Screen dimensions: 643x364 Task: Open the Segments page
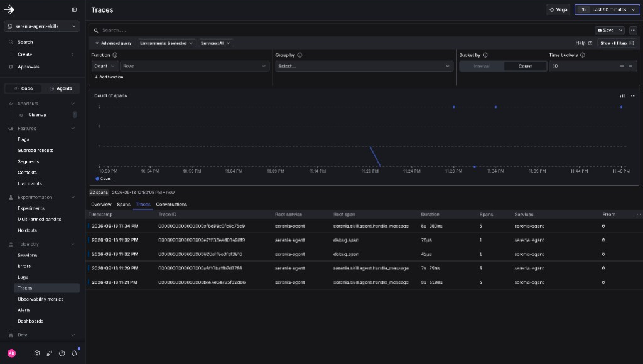coord(28,161)
